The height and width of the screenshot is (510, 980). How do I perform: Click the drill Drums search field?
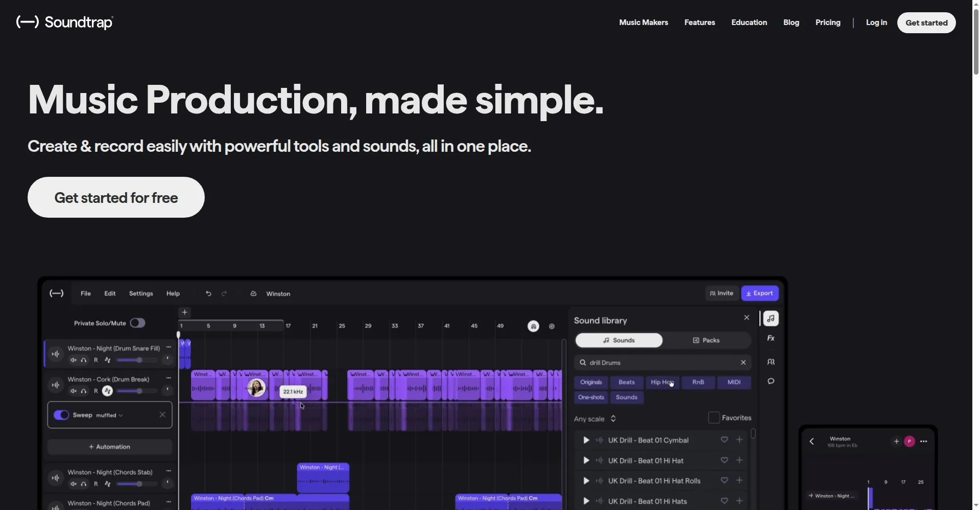pos(662,362)
